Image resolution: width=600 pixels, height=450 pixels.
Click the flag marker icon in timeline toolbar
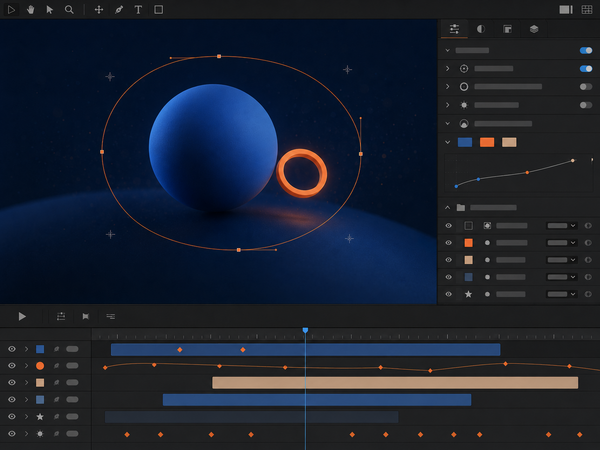coord(86,316)
